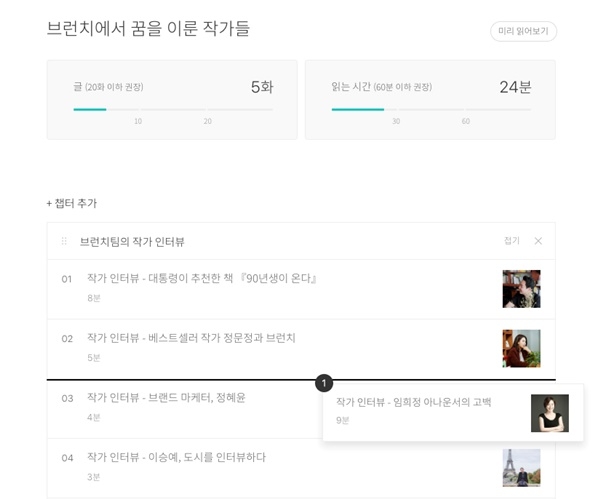Screen dimensions: 600x499
Task: Click the 24분 reading time value
Action: [x=514, y=87]
